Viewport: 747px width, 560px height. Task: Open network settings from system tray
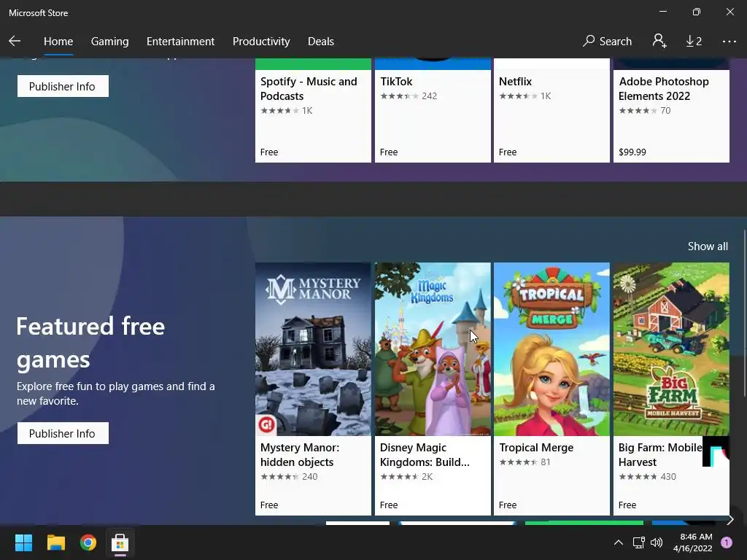tap(638, 542)
